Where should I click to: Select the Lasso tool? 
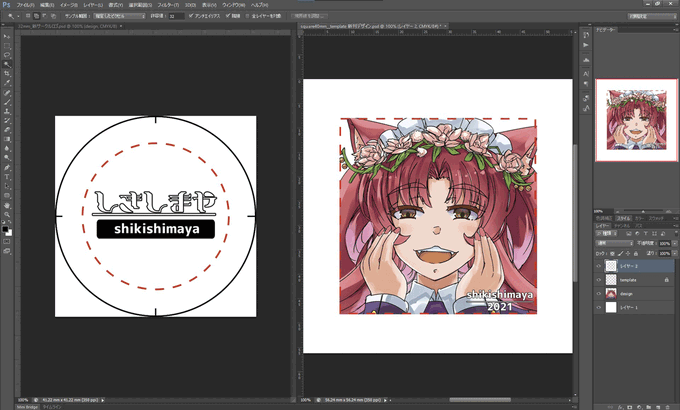point(7,55)
